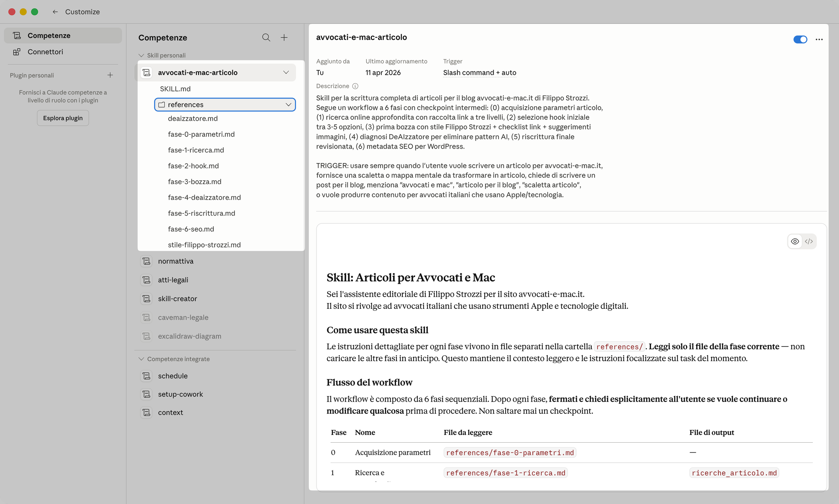Click the back arrow next to Customize
Screen dimensions: 839x504
tap(55, 12)
